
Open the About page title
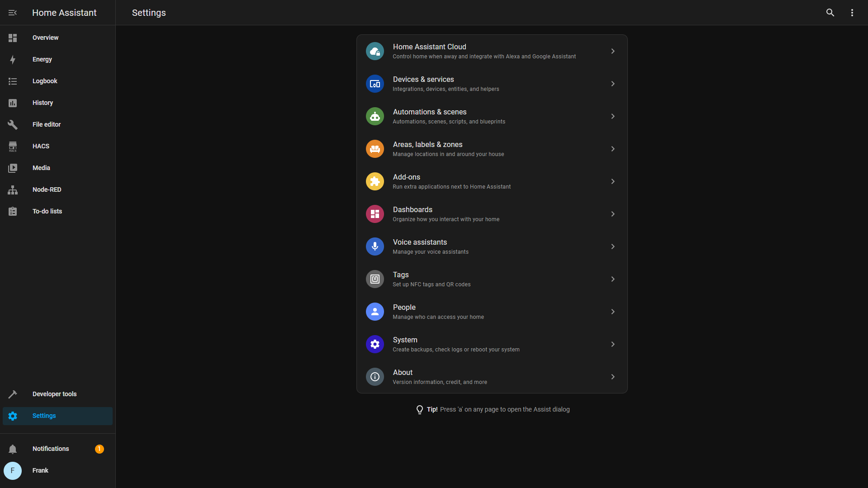point(403,372)
